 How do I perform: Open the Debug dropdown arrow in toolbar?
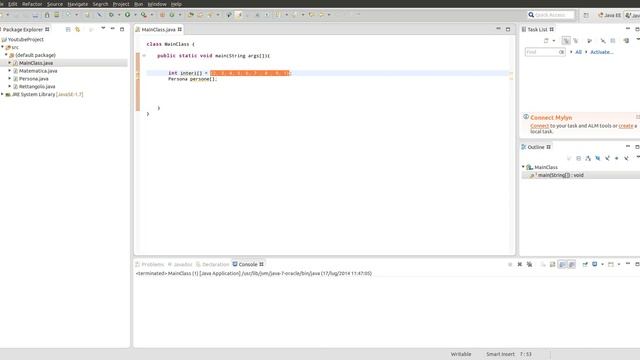pos(118,15)
